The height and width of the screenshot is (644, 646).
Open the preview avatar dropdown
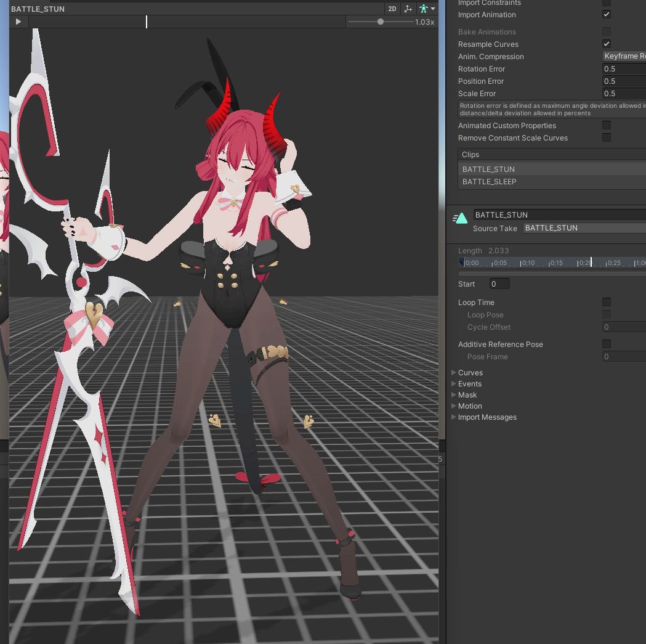[427, 9]
